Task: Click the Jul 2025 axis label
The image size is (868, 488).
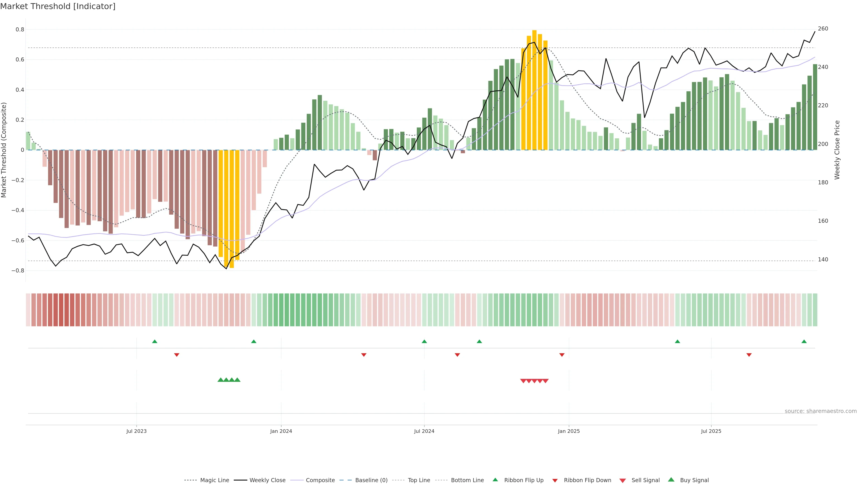Action: click(711, 431)
